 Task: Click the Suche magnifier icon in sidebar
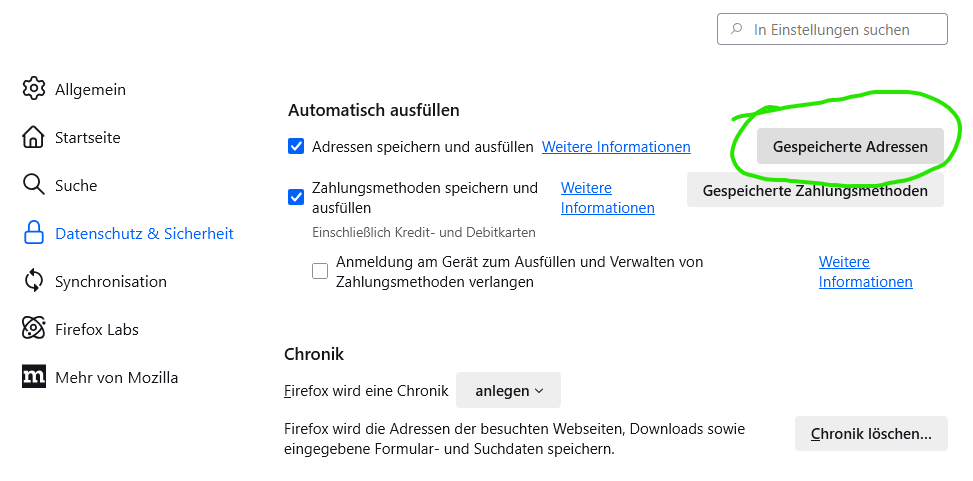tap(34, 185)
